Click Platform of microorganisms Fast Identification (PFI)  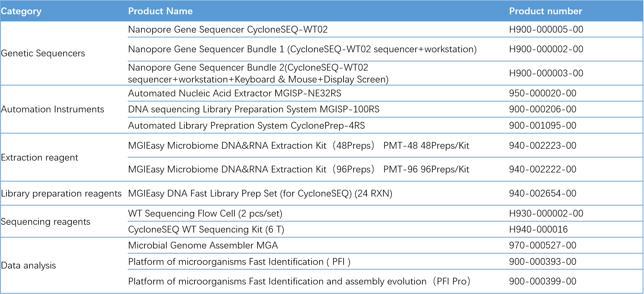click(239, 262)
